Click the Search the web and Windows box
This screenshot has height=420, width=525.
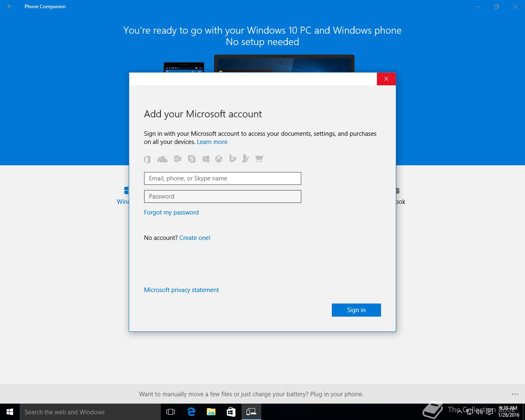click(x=90, y=412)
